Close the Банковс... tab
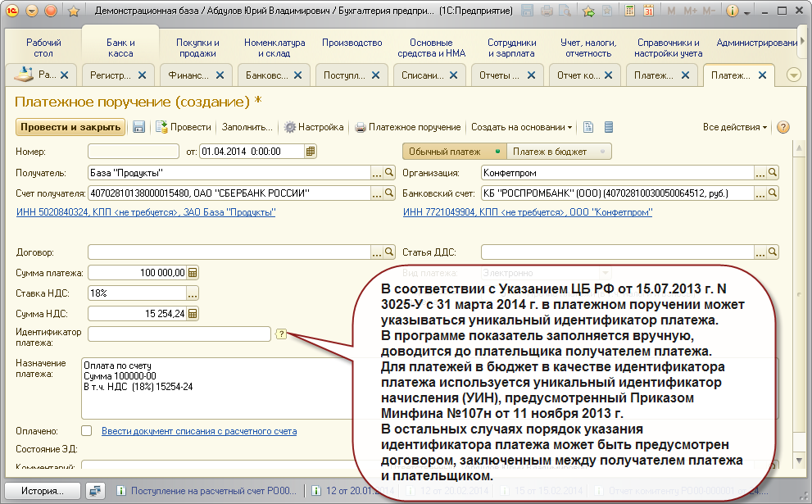 (x=297, y=75)
